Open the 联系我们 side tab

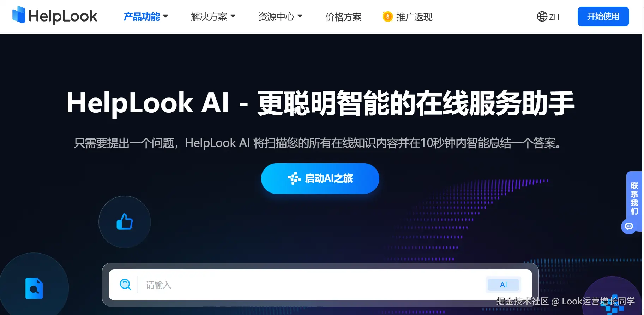click(634, 198)
